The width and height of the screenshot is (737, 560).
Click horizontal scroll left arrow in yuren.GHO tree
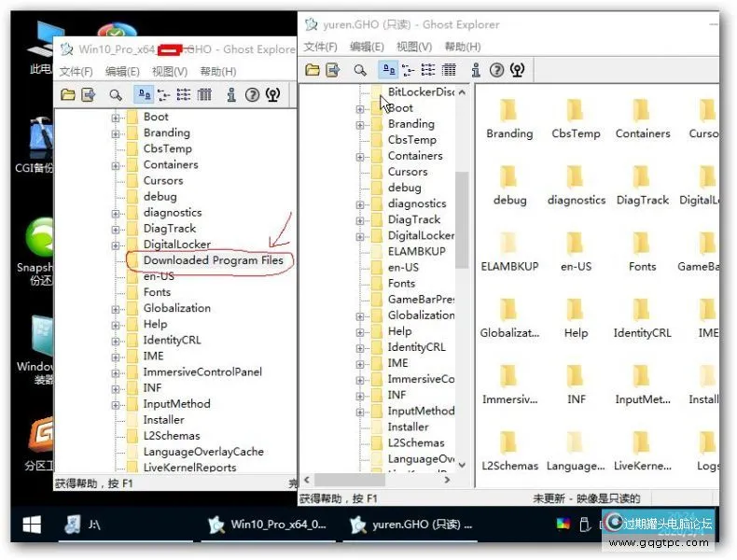point(307,480)
